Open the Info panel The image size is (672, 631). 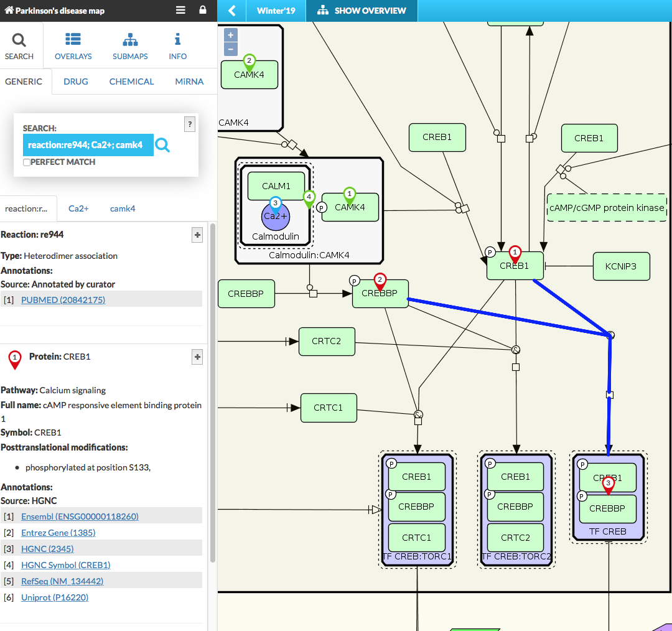pos(177,46)
